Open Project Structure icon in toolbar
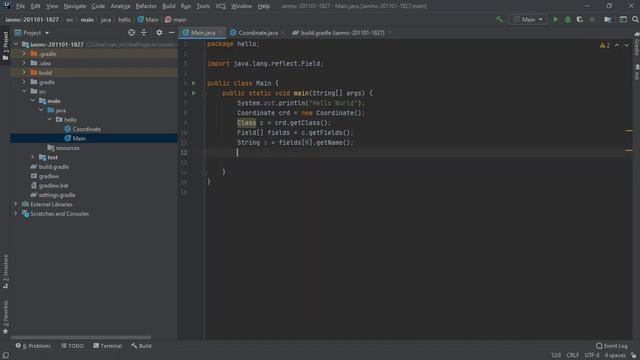 click(608, 19)
